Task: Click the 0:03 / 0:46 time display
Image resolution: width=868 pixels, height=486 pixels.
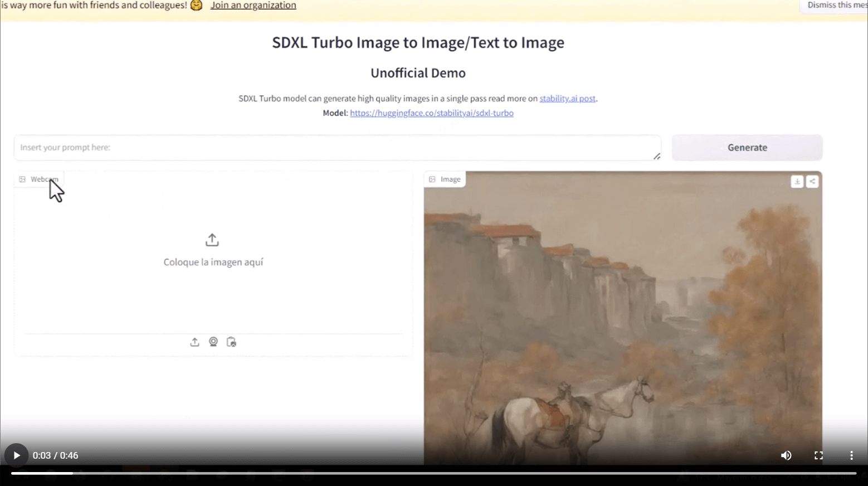Action: pyautogui.click(x=55, y=455)
